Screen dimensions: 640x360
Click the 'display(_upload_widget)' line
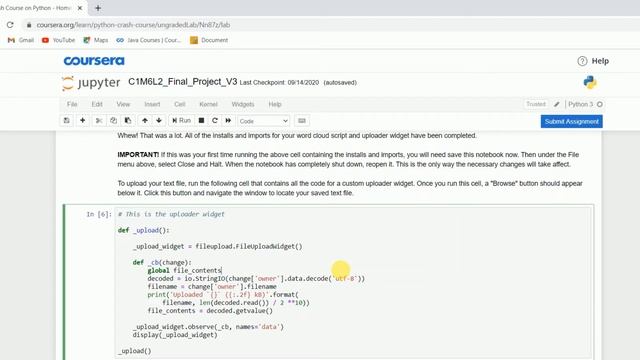pyautogui.click(x=175, y=335)
